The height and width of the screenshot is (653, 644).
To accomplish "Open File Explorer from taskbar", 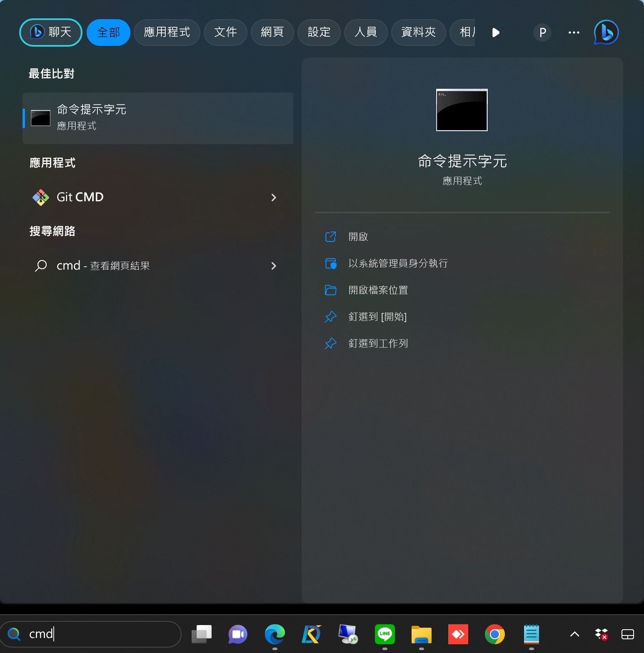I will [421, 634].
